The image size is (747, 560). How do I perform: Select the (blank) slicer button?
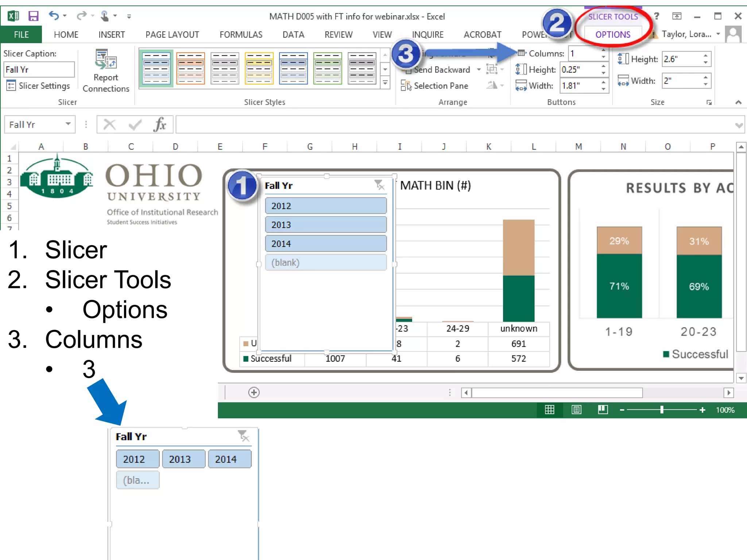(326, 263)
